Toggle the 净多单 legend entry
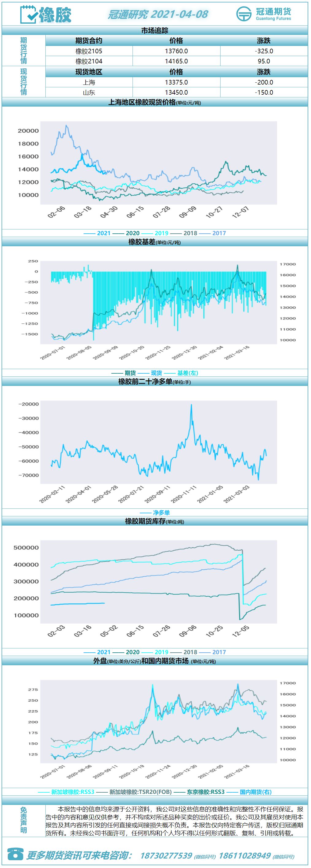311x868 pixels. [x=155, y=513]
